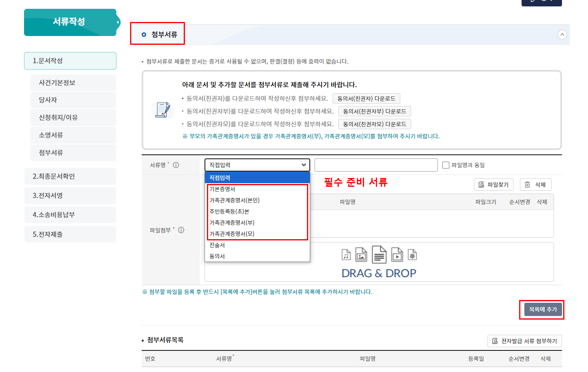The width and height of the screenshot is (588, 372).
Task: Click the document name input field
Action: [x=376, y=165]
